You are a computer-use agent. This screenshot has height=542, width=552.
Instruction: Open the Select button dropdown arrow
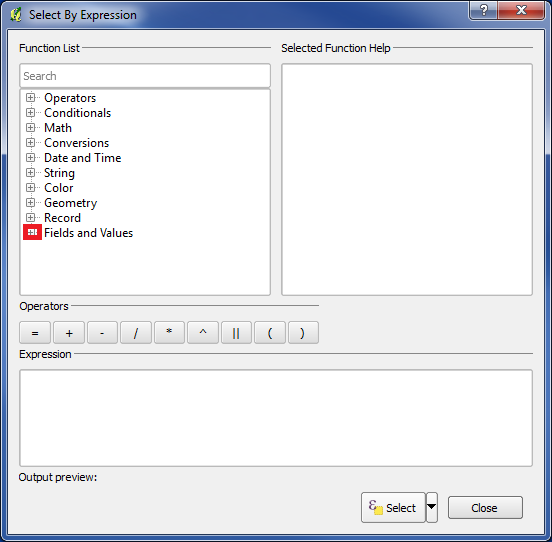[432, 507]
